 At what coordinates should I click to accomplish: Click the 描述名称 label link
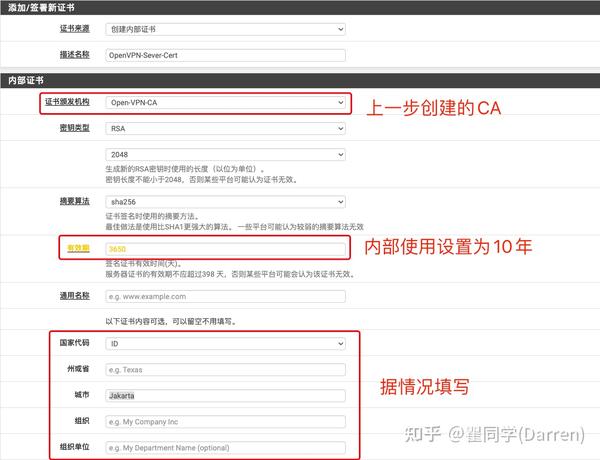click(x=75, y=54)
